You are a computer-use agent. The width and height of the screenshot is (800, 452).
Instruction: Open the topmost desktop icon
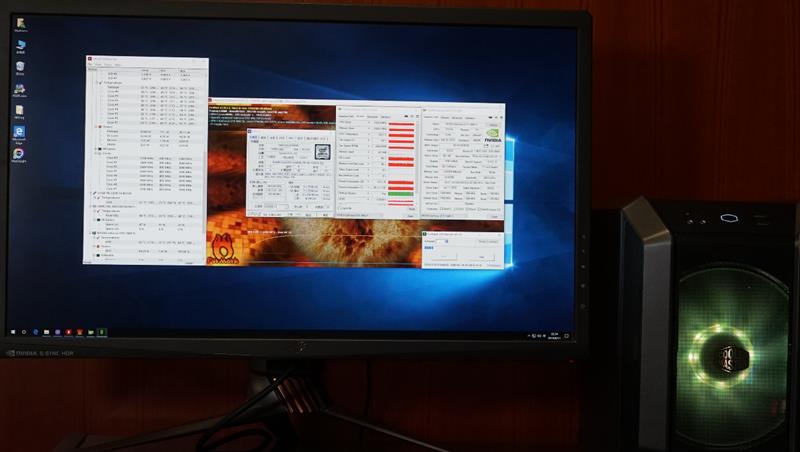coord(21,24)
